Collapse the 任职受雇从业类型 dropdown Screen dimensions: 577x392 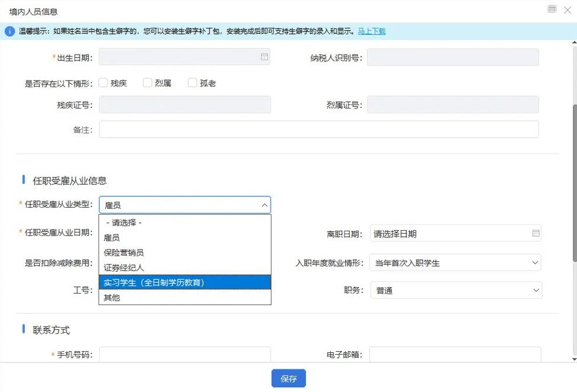click(264, 205)
